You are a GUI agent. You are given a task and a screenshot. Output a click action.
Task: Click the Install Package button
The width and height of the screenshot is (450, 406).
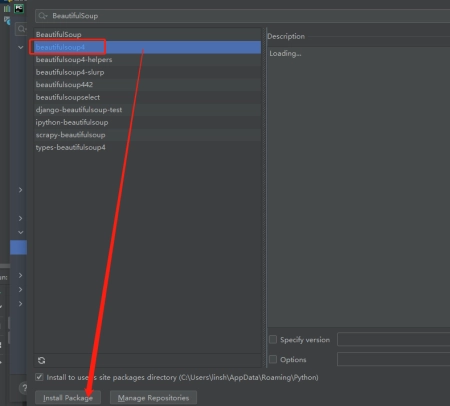click(x=68, y=398)
